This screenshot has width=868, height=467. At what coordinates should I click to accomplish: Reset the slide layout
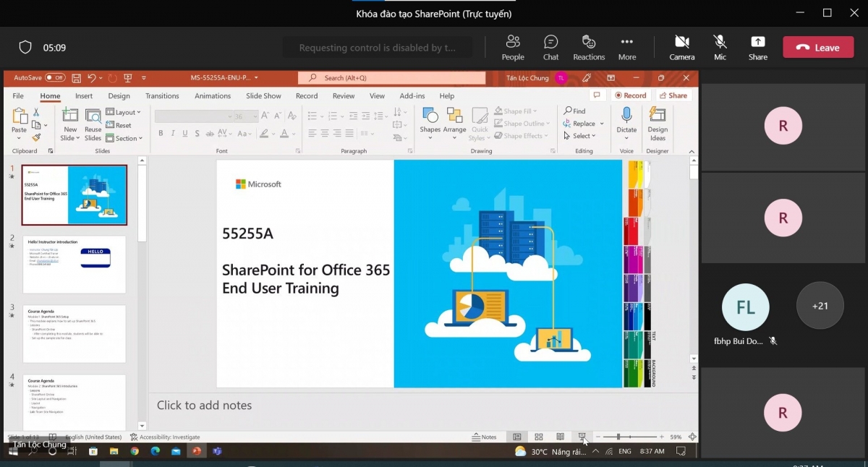click(119, 125)
